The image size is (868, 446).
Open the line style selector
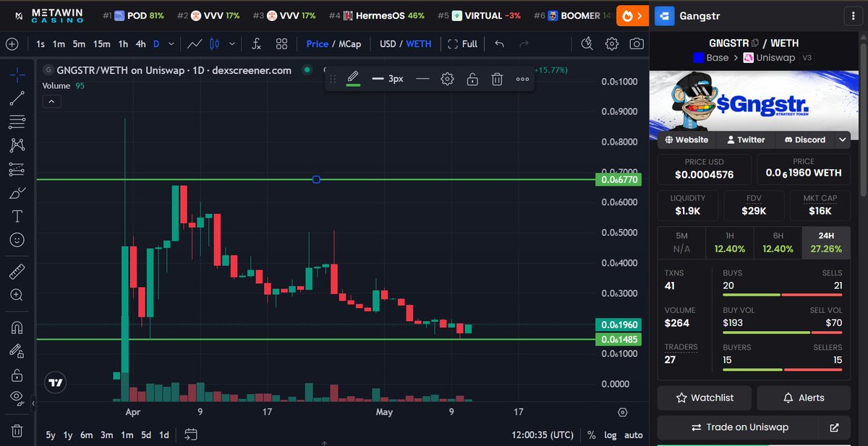(x=422, y=78)
